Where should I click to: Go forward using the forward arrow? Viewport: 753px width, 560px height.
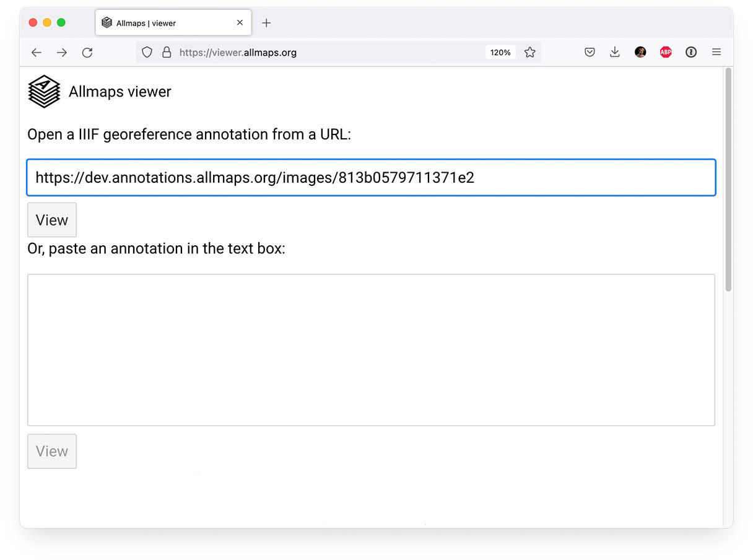tap(62, 53)
